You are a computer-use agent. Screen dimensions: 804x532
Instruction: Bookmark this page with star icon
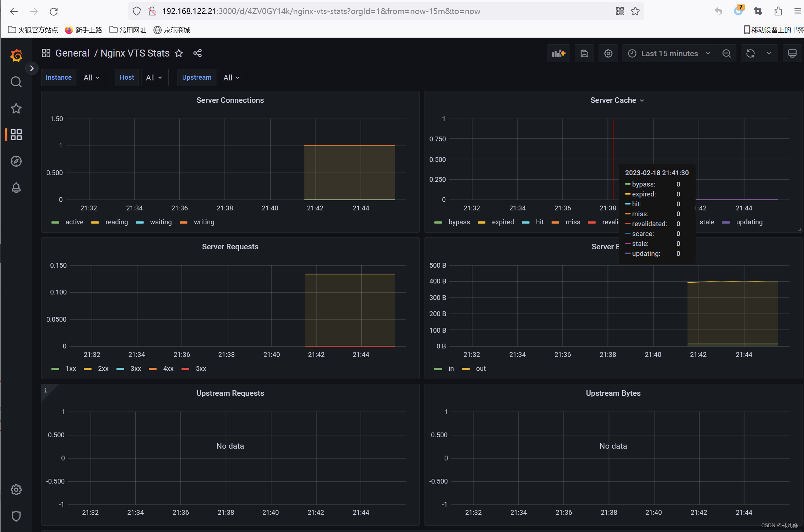[635, 11]
